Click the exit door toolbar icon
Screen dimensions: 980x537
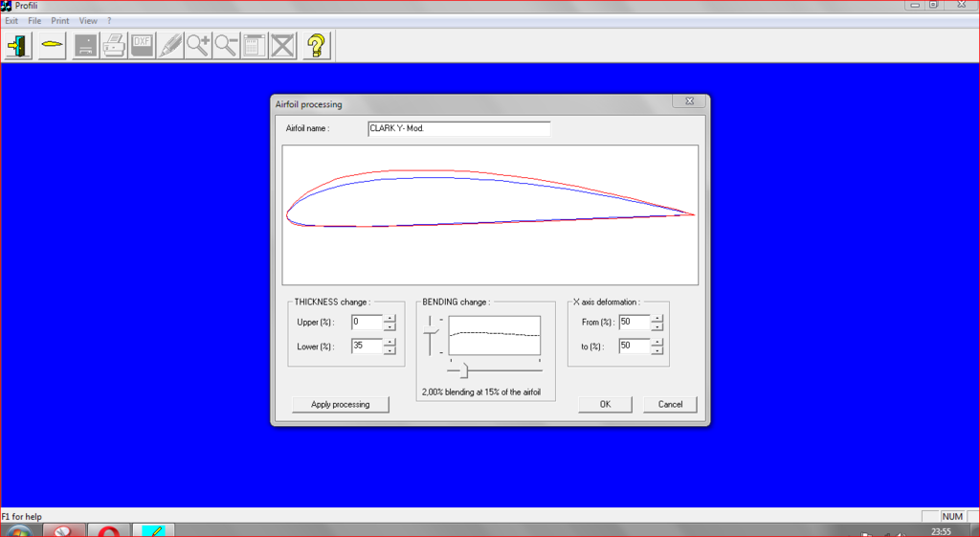[x=19, y=45]
